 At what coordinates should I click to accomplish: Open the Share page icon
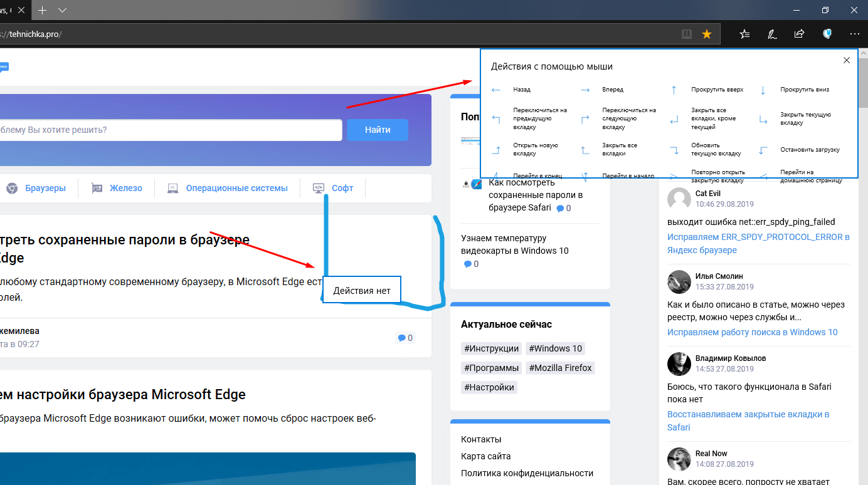800,34
